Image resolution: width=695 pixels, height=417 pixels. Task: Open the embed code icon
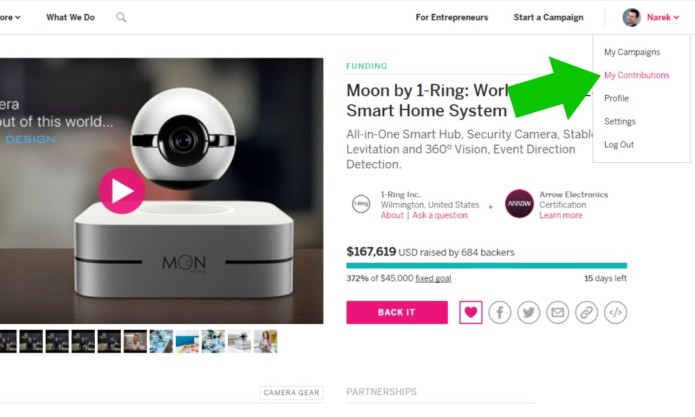coord(616,312)
